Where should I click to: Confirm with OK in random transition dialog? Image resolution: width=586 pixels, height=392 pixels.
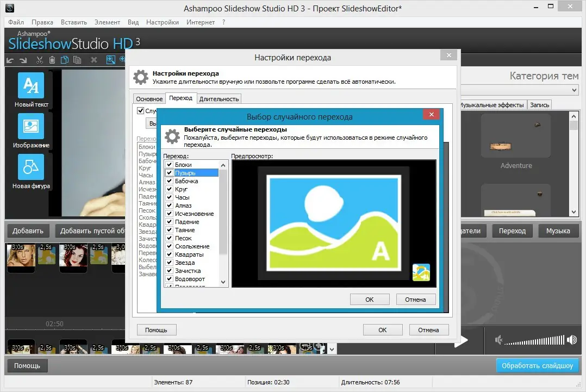pyautogui.click(x=370, y=300)
